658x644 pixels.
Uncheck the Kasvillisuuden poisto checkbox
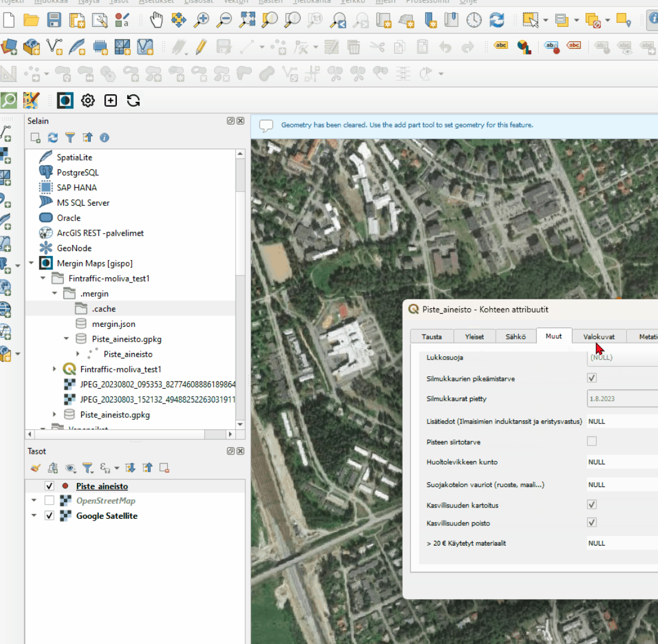pos(592,523)
